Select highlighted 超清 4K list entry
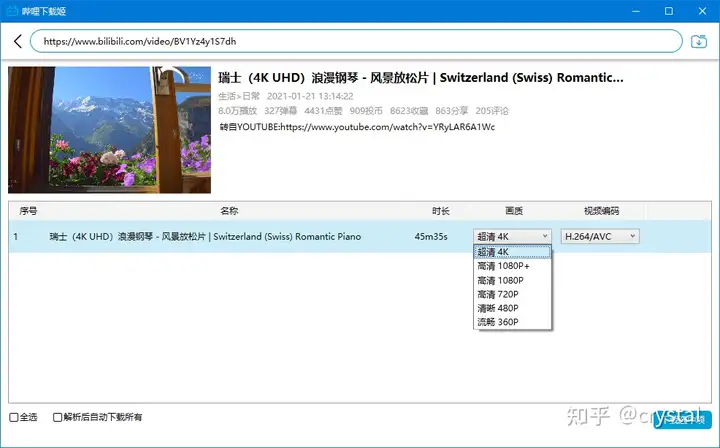720x448 pixels. [x=512, y=252]
